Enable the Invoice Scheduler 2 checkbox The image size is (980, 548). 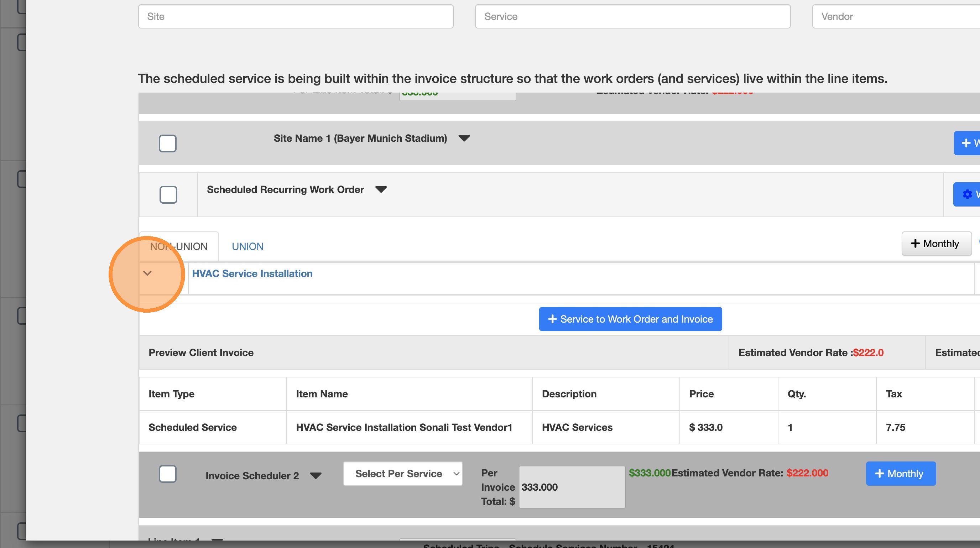[x=167, y=474]
